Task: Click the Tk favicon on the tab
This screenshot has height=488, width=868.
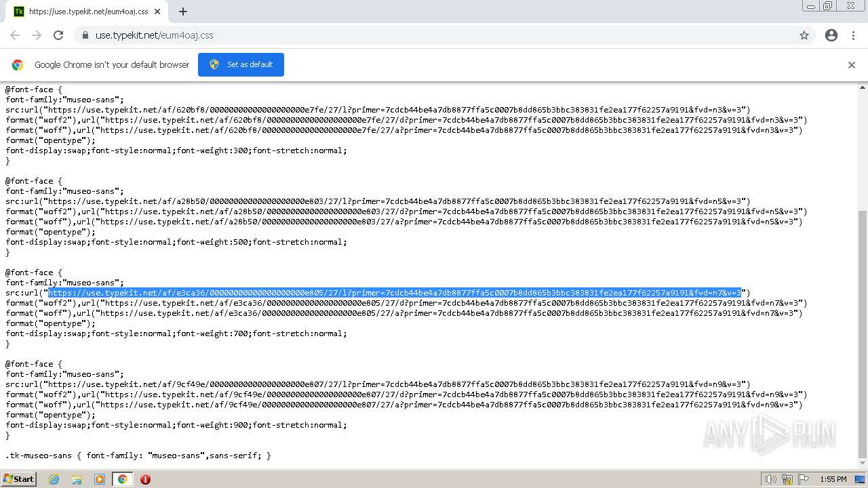Action: (x=19, y=12)
